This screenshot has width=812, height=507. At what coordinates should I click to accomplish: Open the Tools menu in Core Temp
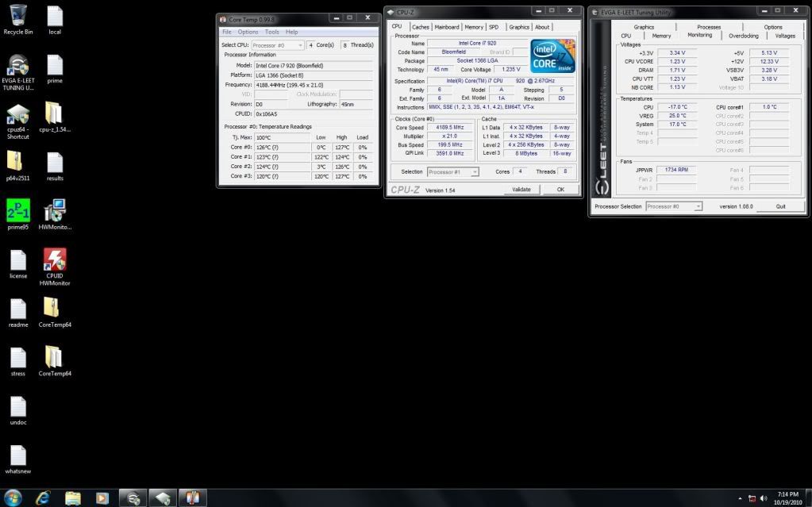[x=272, y=32]
